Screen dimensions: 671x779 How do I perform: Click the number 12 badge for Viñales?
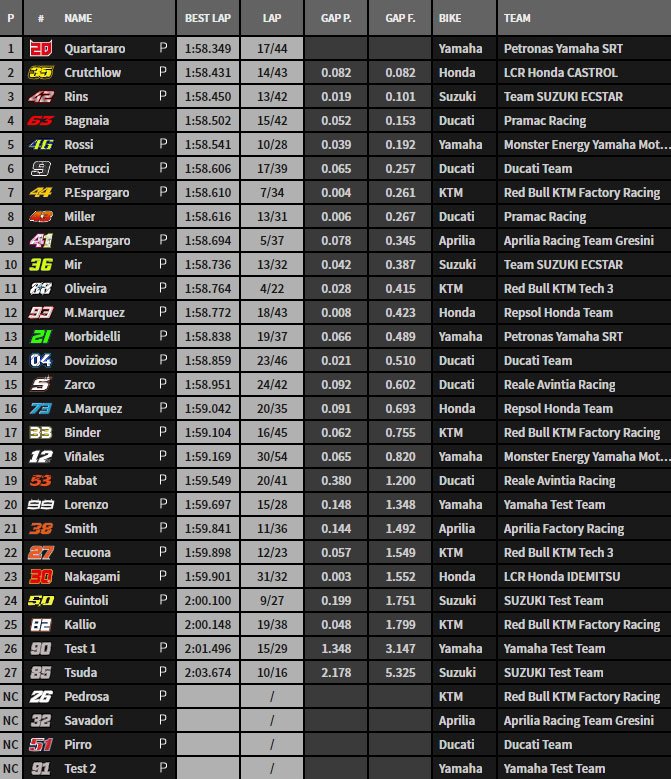pos(40,456)
